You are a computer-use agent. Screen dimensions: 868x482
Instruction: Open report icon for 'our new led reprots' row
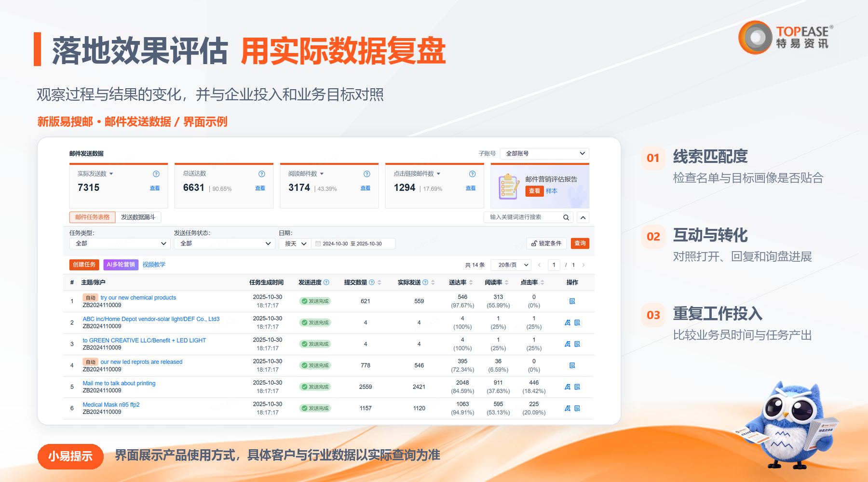(572, 365)
